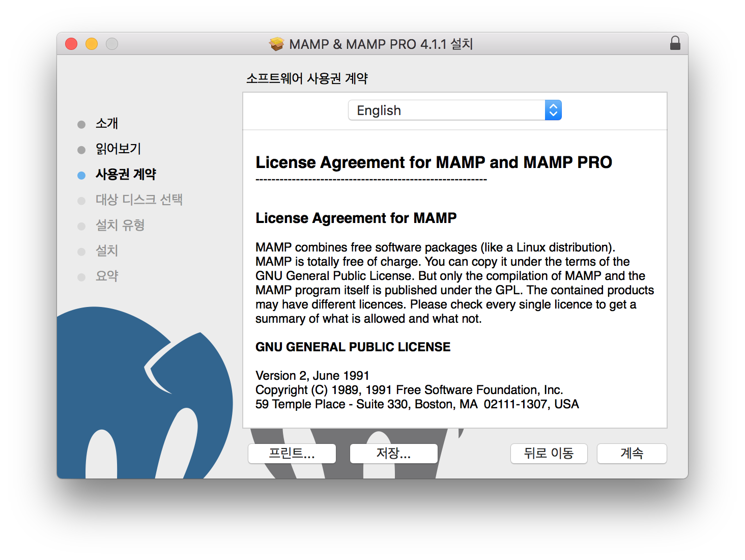
Task: Select the 사용권 계약 step in the sidebar
Action: (126, 175)
